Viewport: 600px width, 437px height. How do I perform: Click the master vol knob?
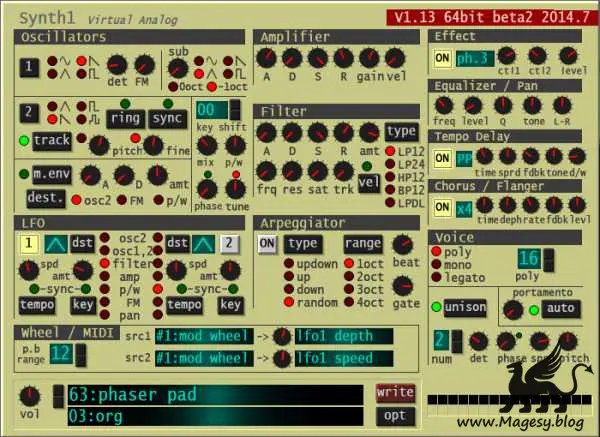(x=30, y=396)
